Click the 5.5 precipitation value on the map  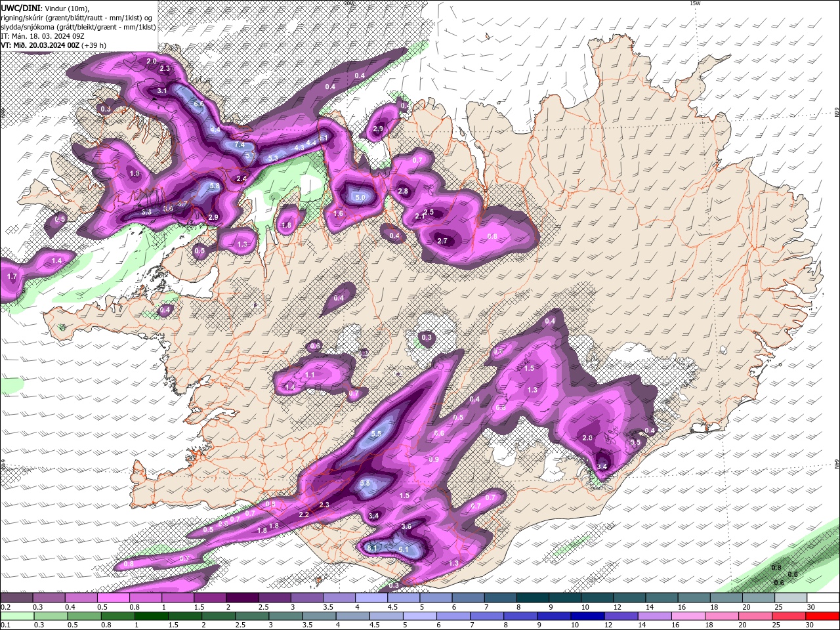376,434
